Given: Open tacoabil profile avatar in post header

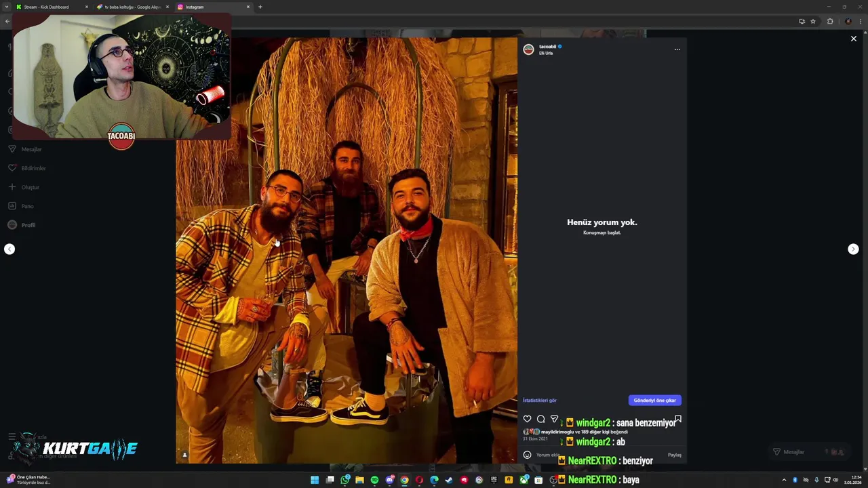Looking at the screenshot, I should 528,49.
